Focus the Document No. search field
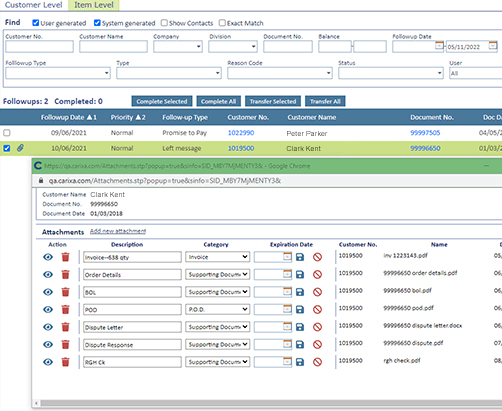The height and width of the screenshot is (411, 502). tap(288, 47)
